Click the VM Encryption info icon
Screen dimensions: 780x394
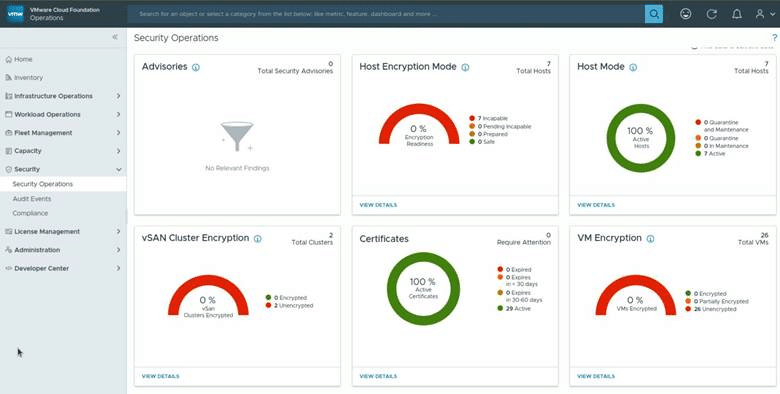[650, 239]
